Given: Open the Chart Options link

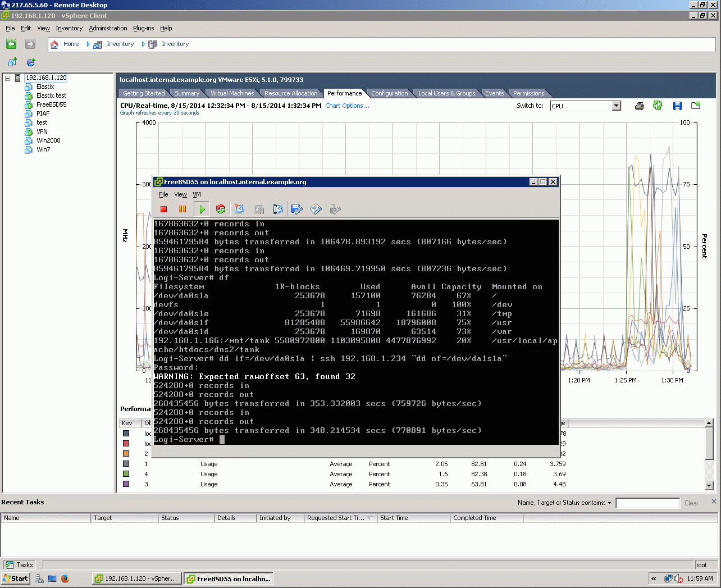Looking at the screenshot, I should pos(347,106).
